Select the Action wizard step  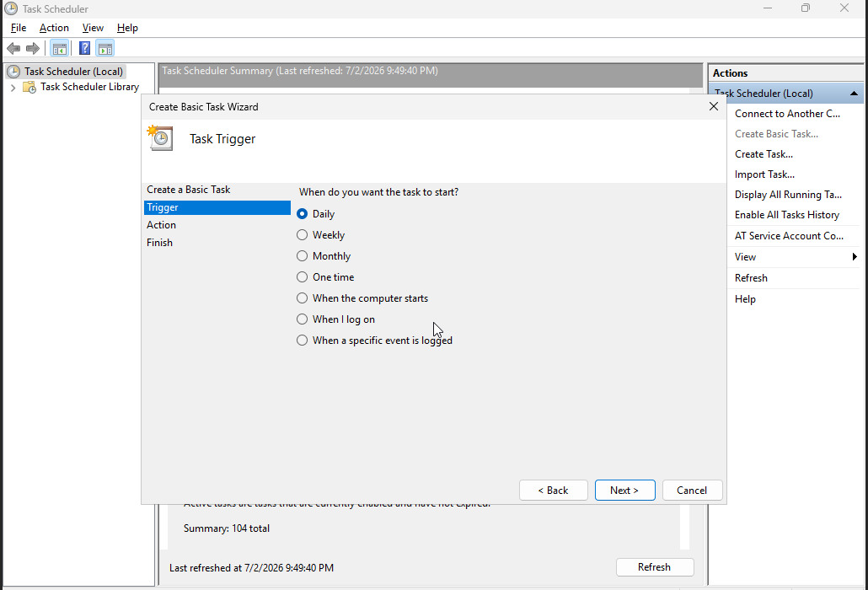pyautogui.click(x=161, y=225)
